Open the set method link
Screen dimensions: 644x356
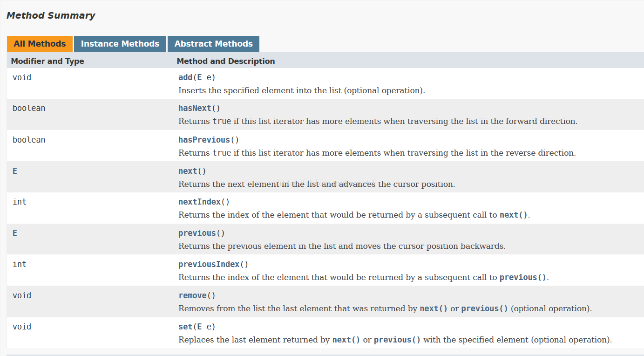click(185, 327)
